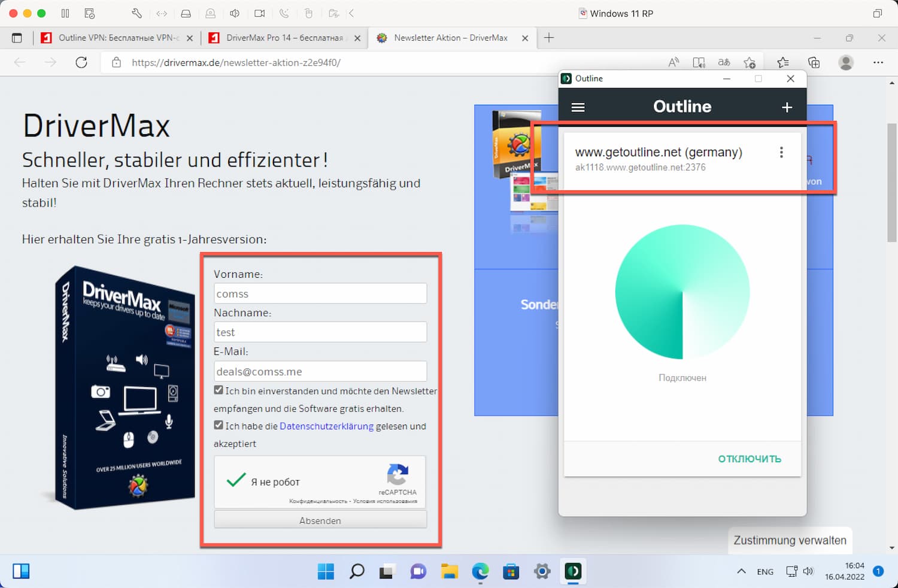898x588 pixels.
Task: Open Edge tab actions menu icon
Action: pos(17,38)
